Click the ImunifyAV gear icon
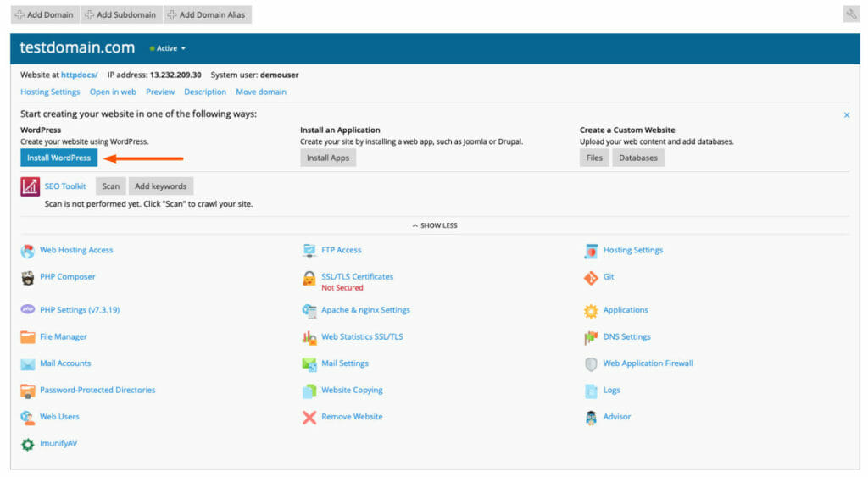Screen dimensions: 868x477 (x=28, y=444)
